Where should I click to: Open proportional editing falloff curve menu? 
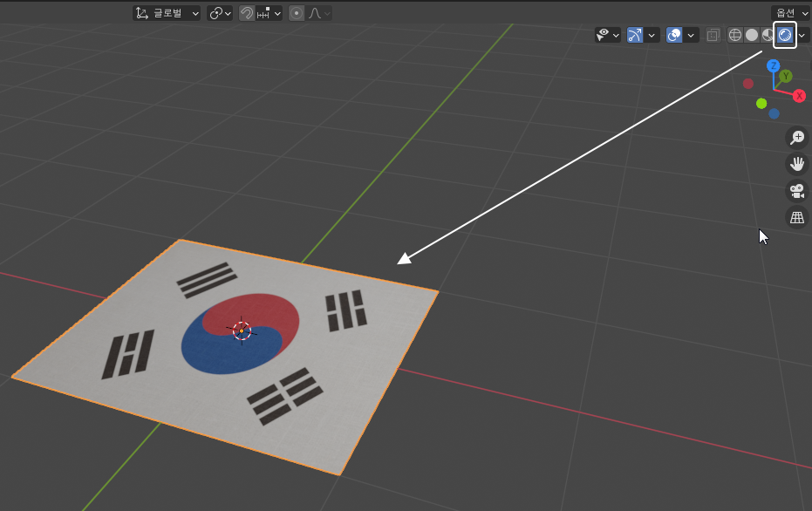coord(319,13)
